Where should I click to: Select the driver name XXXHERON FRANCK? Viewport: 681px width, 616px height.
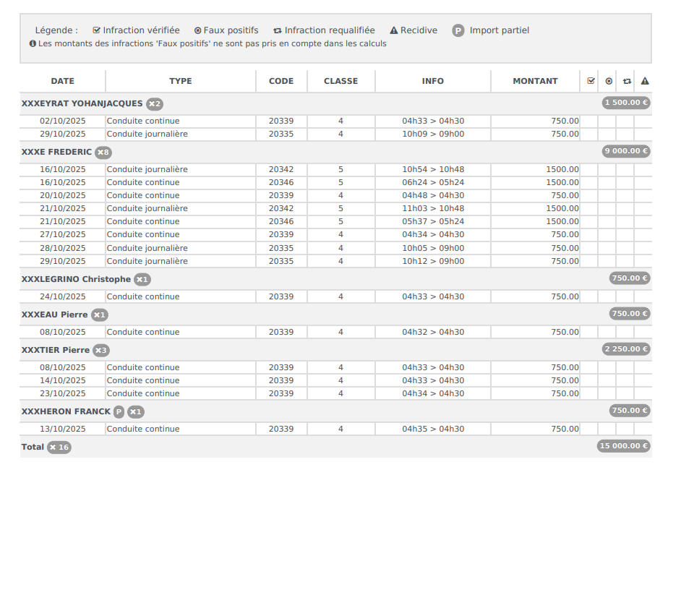click(66, 411)
